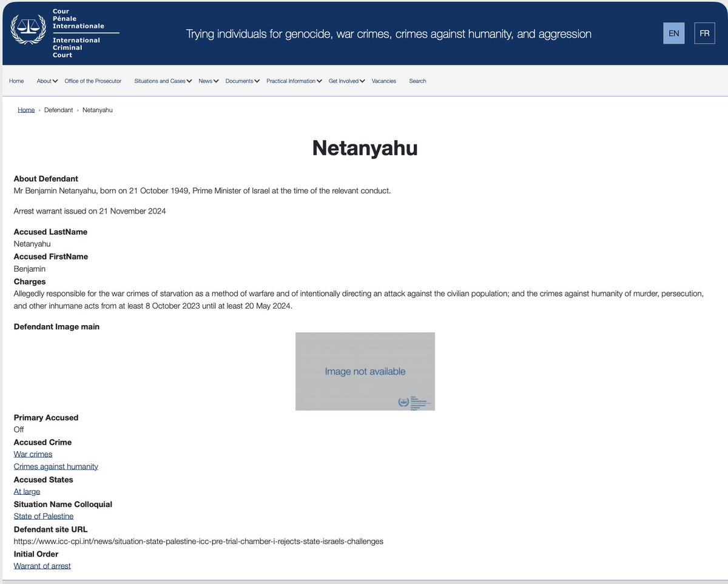Image resolution: width=728 pixels, height=584 pixels.
Task: Open Office of the Prosecutor page
Action: [93, 81]
